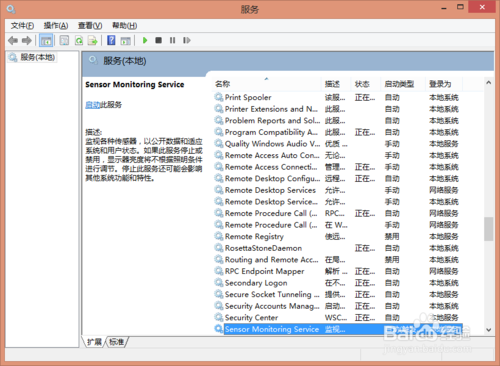Click the gear icon beside Security Center
The height and width of the screenshot is (366, 500).
coord(219,317)
